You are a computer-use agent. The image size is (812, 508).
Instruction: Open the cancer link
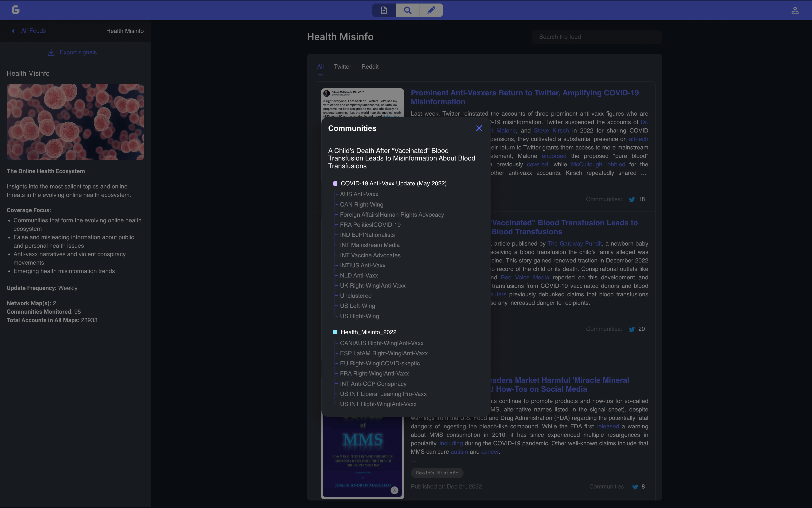click(x=490, y=452)
